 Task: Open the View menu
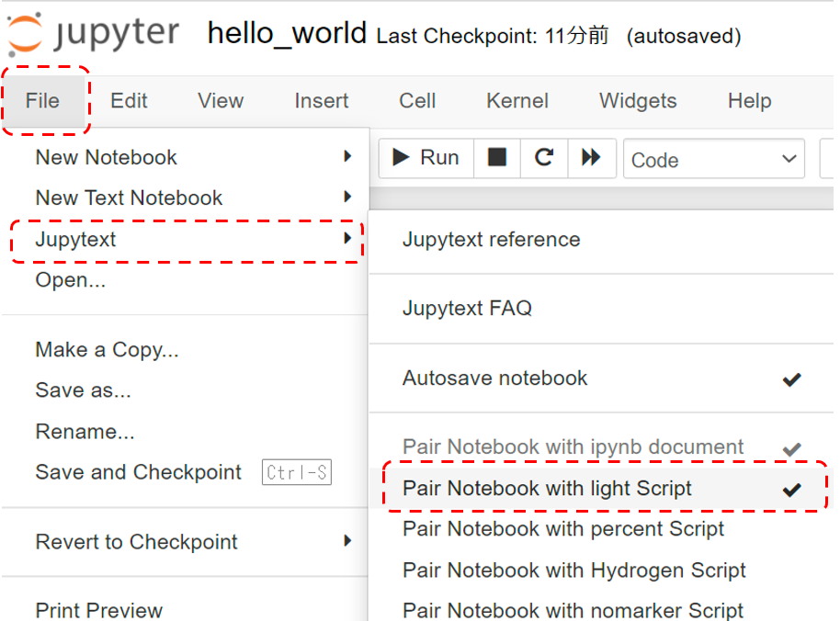(x=221, y=101)
